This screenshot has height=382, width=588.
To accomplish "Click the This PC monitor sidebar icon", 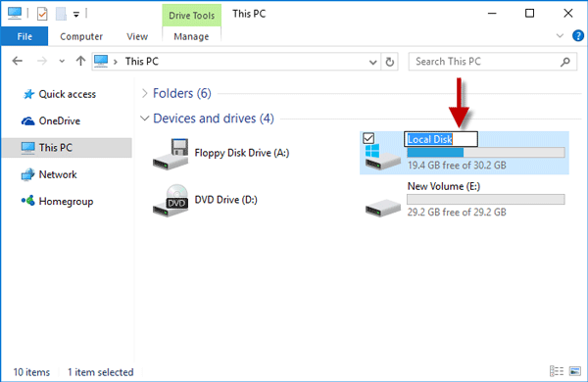I will click(27, 148).
